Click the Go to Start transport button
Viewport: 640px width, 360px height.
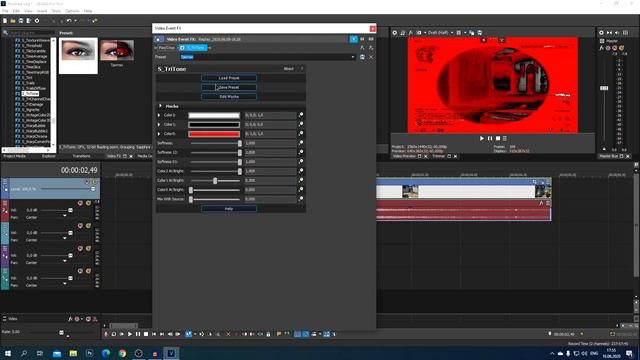(154, 334)
